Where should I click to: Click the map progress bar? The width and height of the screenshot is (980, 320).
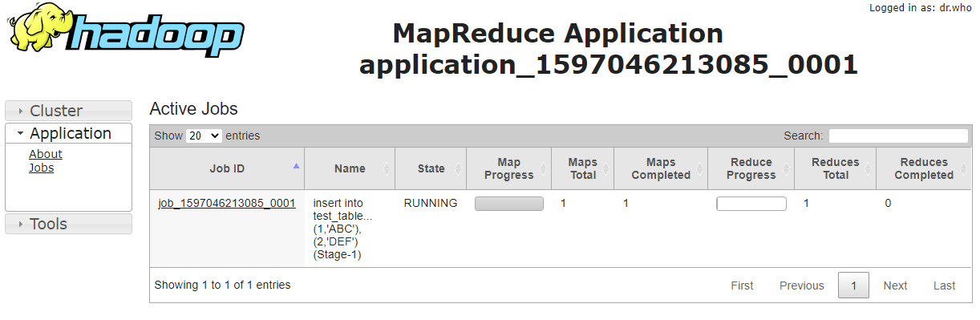pyautogui.click(x=509, y=204)
